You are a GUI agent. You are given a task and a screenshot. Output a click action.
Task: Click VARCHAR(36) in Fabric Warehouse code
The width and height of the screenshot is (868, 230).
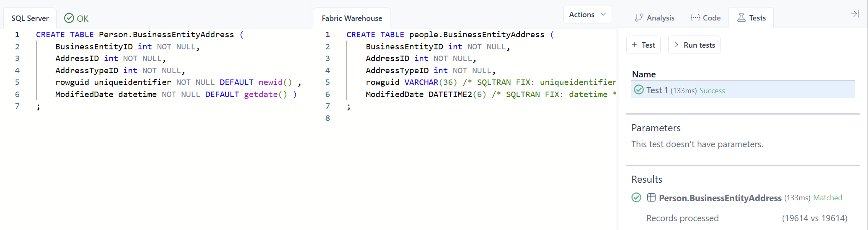[x=430, y=82]
